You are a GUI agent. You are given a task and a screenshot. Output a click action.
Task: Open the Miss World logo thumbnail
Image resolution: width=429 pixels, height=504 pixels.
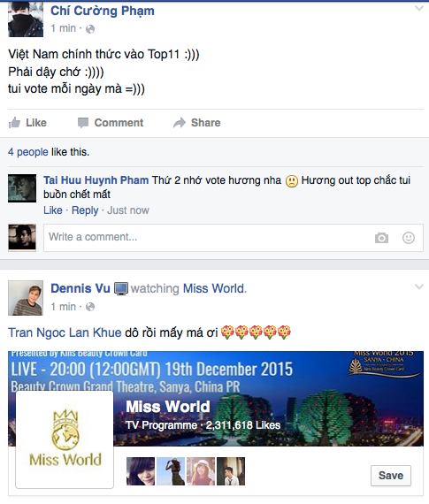point(65,439)
